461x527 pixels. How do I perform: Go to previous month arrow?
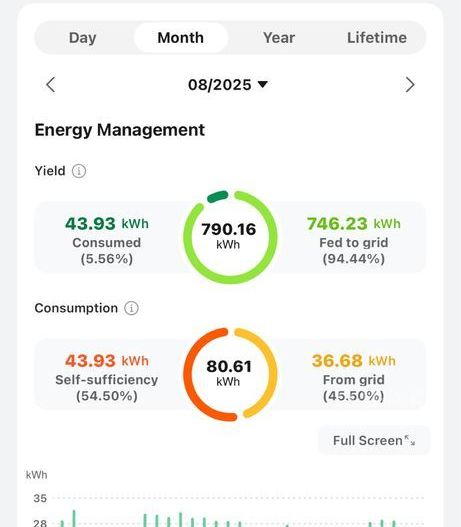[51, 84]
